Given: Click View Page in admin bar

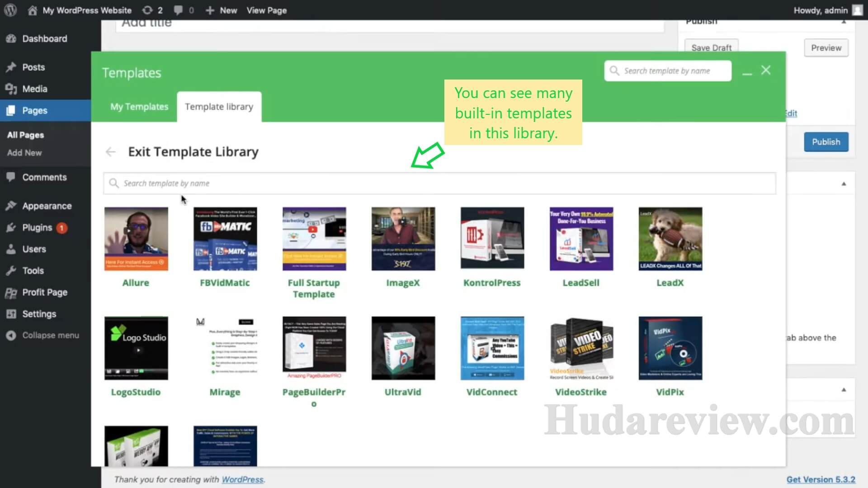Looking at the screenshot, I should pos(266,10).
